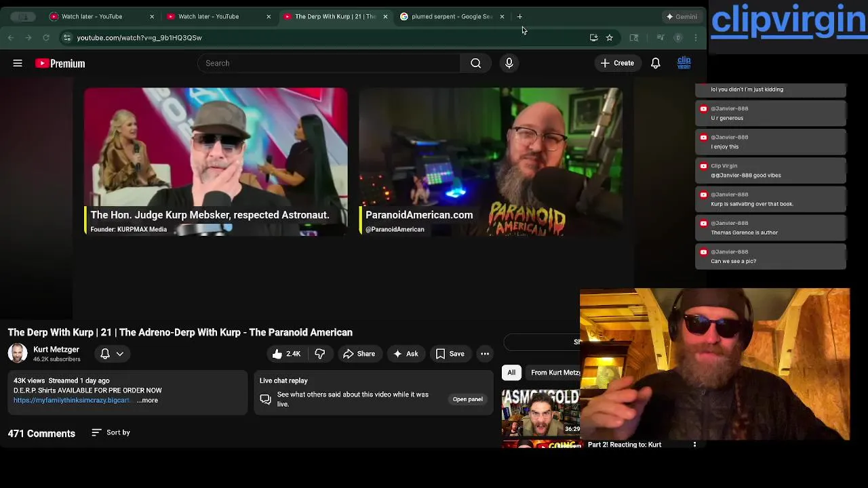This screenshot has height=488, width=868.
Task: Click the install/cast icon in address bar
Action: [x=593, y=38]
